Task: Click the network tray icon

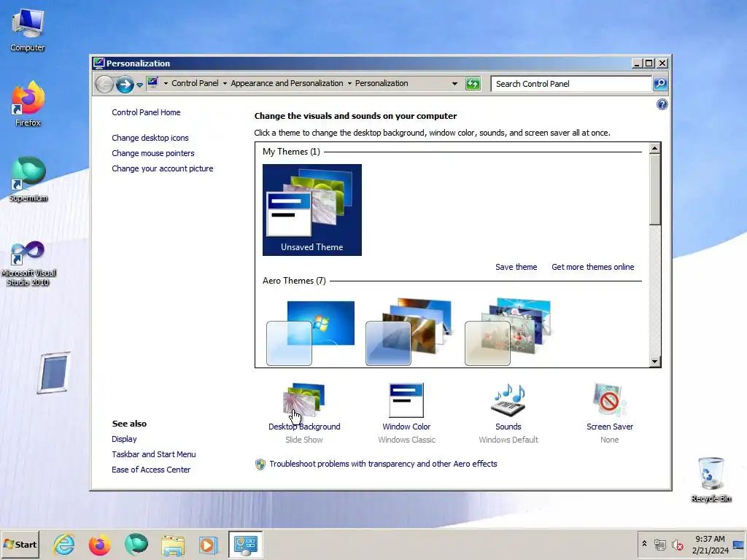Action: [659, 544]
